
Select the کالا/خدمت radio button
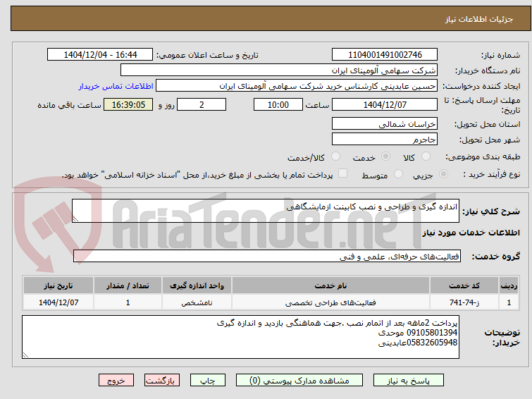[x=335, y=156]
